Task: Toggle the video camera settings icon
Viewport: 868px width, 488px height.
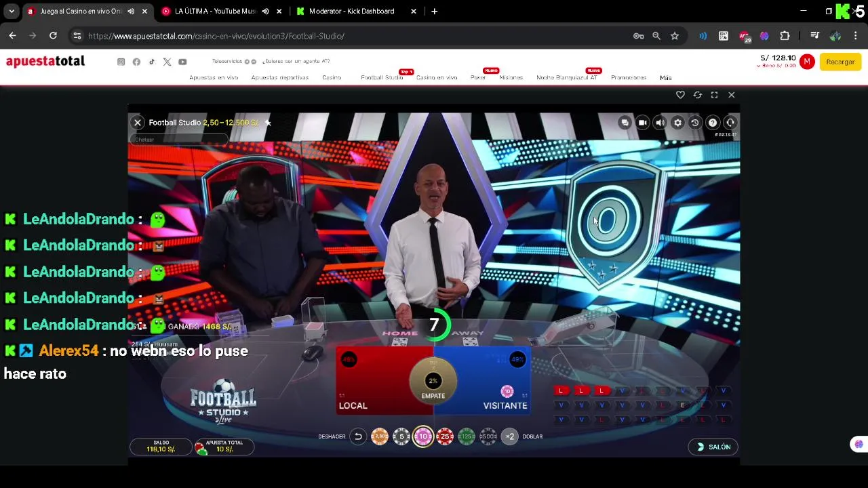Action: tap(642, 123)
